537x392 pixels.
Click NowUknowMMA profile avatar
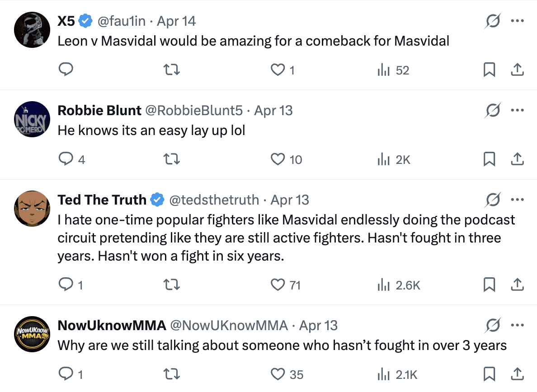(31, 334)
